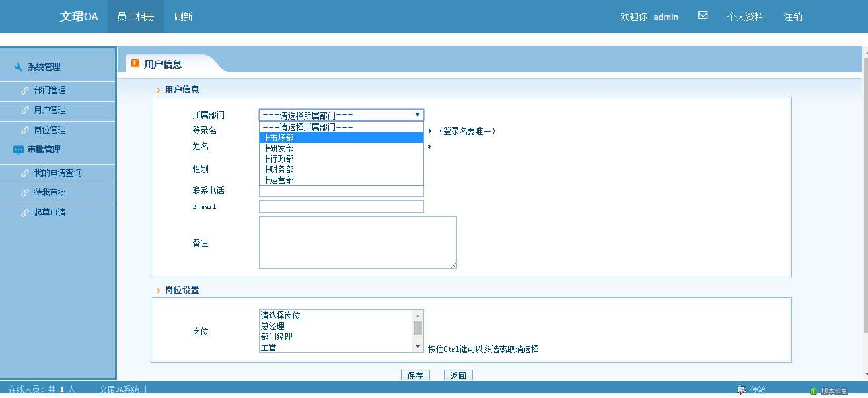Screen dimensions: 868x398
Task: Open 个人资料 in header
Action: pyautogui.click(x=745, y=17)
